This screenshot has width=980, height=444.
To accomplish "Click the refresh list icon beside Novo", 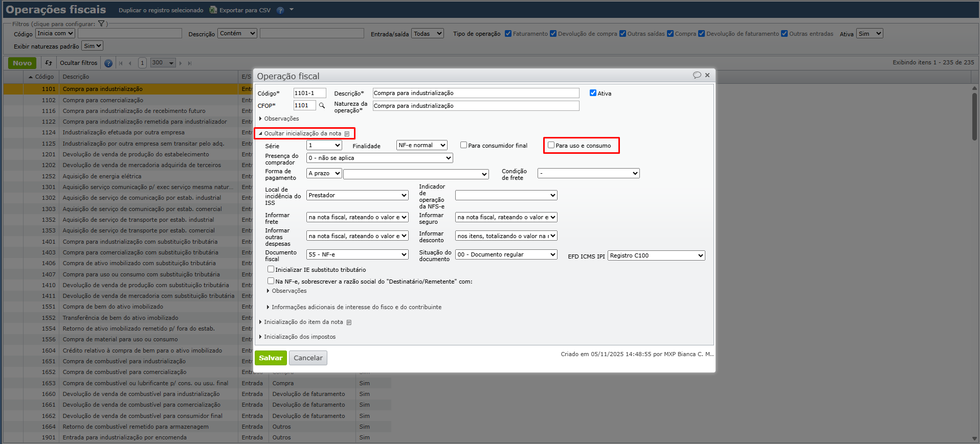I will point(49,63).
